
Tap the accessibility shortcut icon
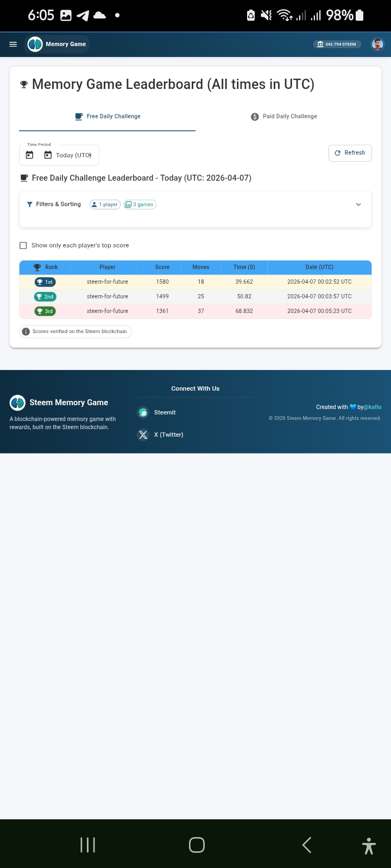369,846
